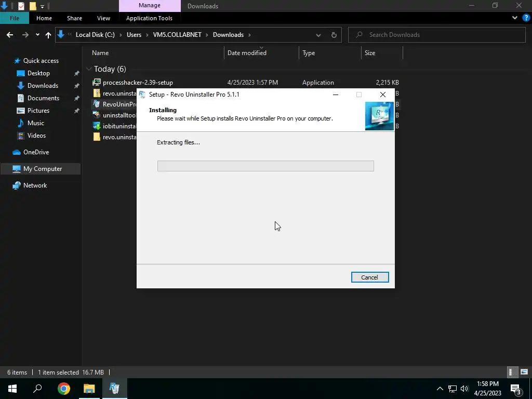Image resolution: width=532 pixels, height=399 pixels.
Task: Click the RevoUninPro setup file icon
Action: [97, 104]
